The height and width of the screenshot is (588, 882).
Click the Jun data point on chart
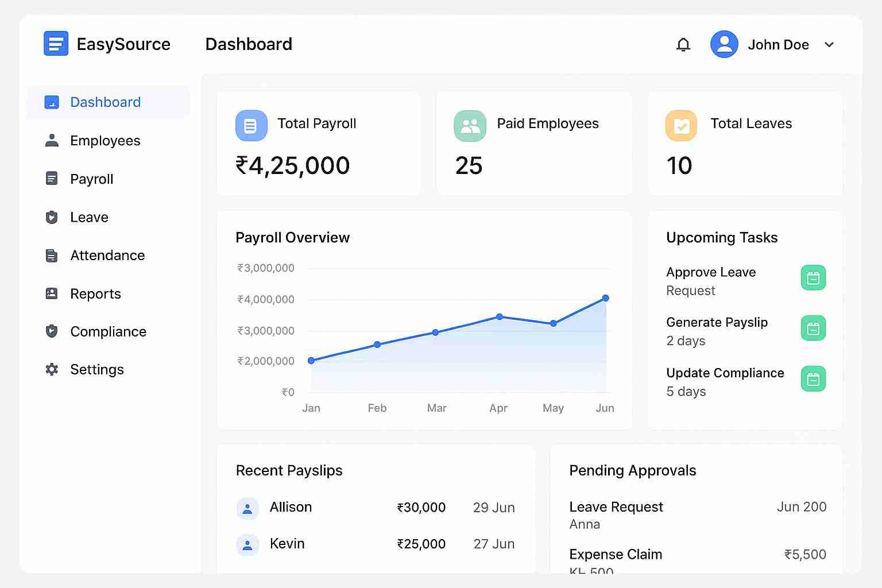[x=606, y=298]
